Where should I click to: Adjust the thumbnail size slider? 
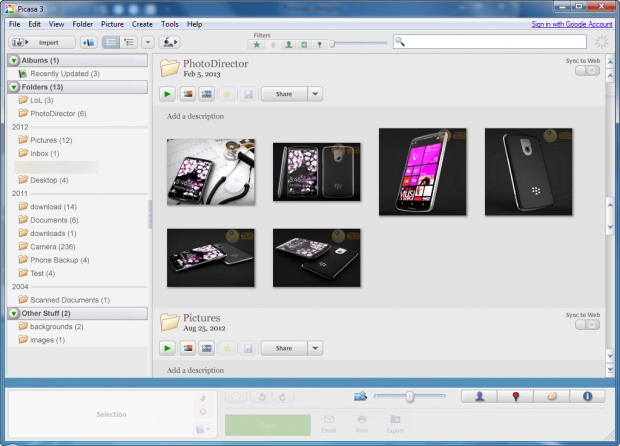click(410, 396)
